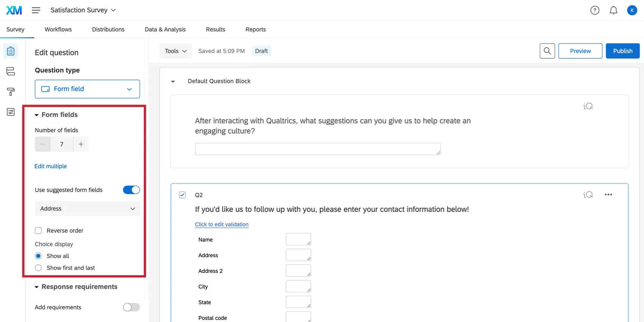Image resolution: width=644 pixels, height=322 pixels.
Task: Select Show first and last option
Action: [x=38, y=268]
